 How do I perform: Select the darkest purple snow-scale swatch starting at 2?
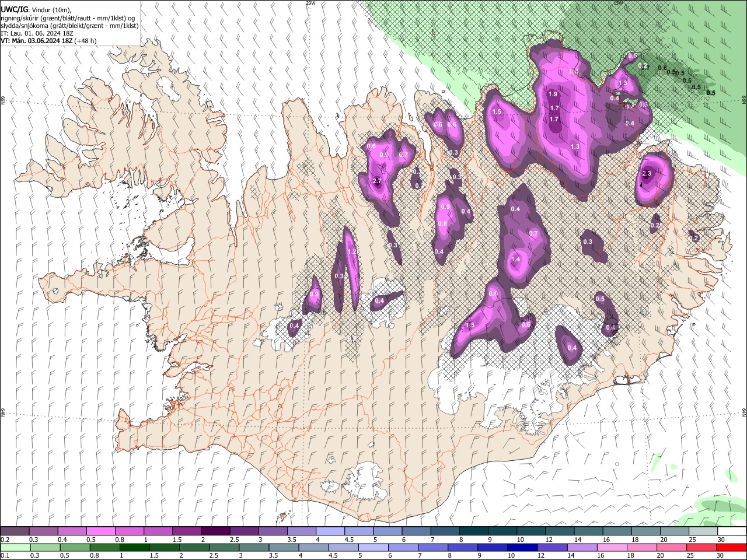tap(215, 531)
